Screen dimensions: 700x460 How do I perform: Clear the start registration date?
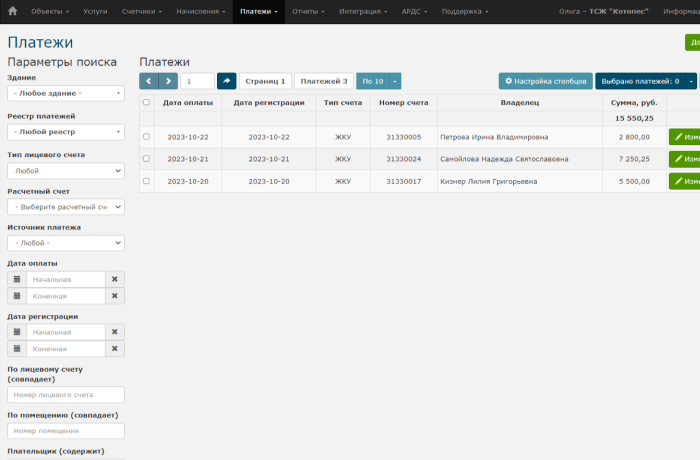point(115,332)
